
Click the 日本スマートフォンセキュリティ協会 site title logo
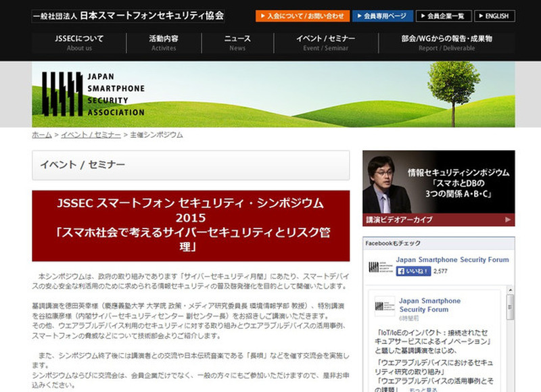[128, 16]
